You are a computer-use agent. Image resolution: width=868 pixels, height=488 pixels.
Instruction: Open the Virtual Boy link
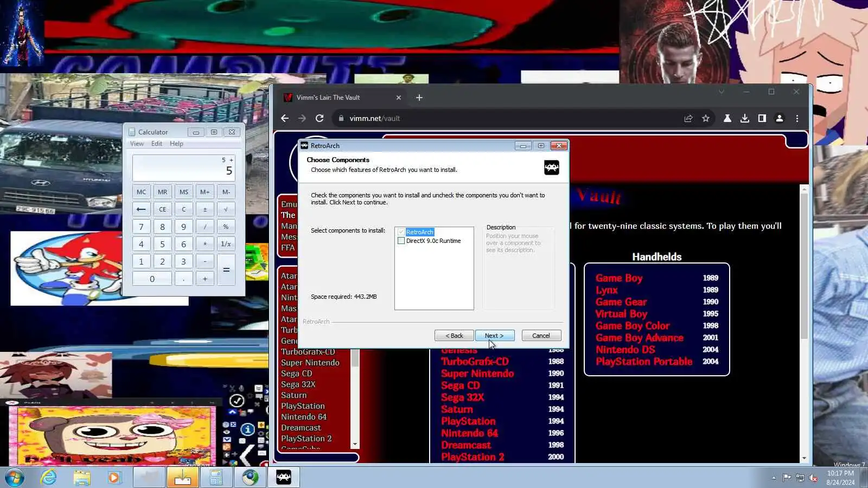coord(621,314)
